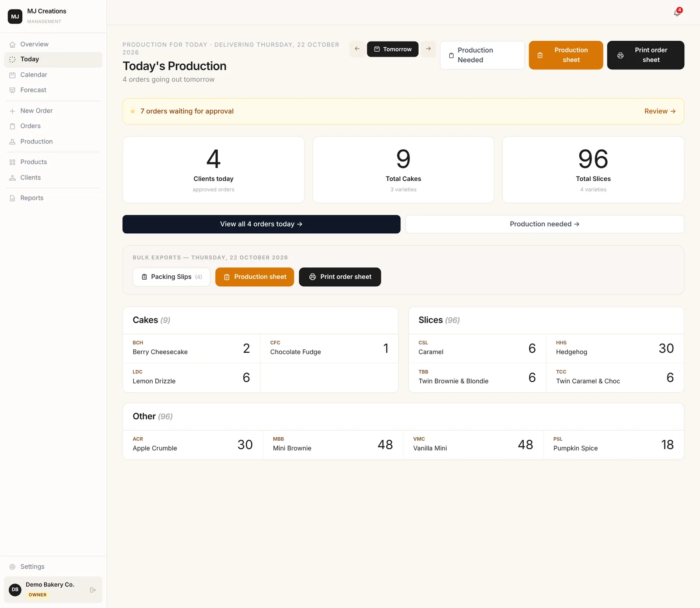Screen dimensions: 700x608
Task: Open the notifications bell icon
Action: click(x=677, y=13)
